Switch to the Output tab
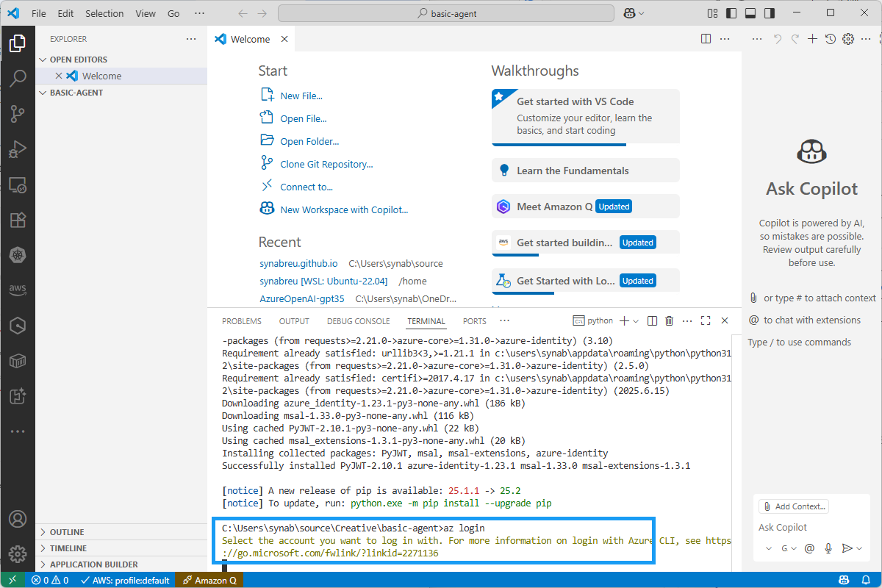The height and width of the screenshot is (588, 882). tap(294, 321)
